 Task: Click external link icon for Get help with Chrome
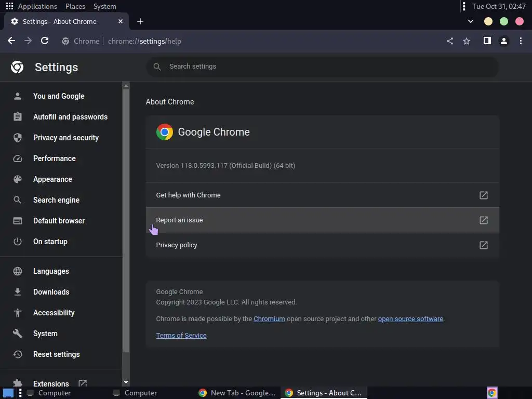pyautogui.click(x=484, y=195)
